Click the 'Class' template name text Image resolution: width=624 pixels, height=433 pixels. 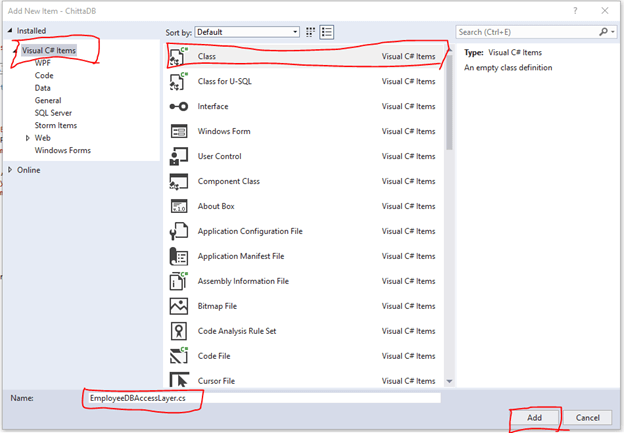tap(207, 57)
